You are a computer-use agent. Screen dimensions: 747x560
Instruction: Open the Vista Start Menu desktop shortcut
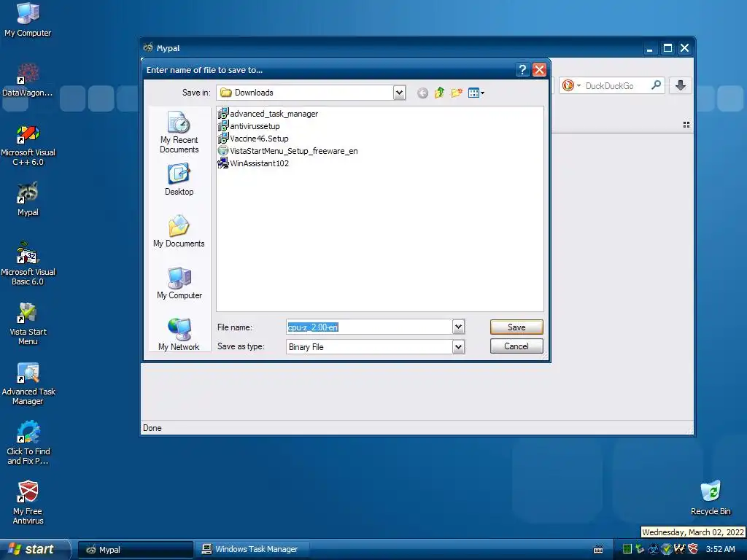(x=28, y=324)
